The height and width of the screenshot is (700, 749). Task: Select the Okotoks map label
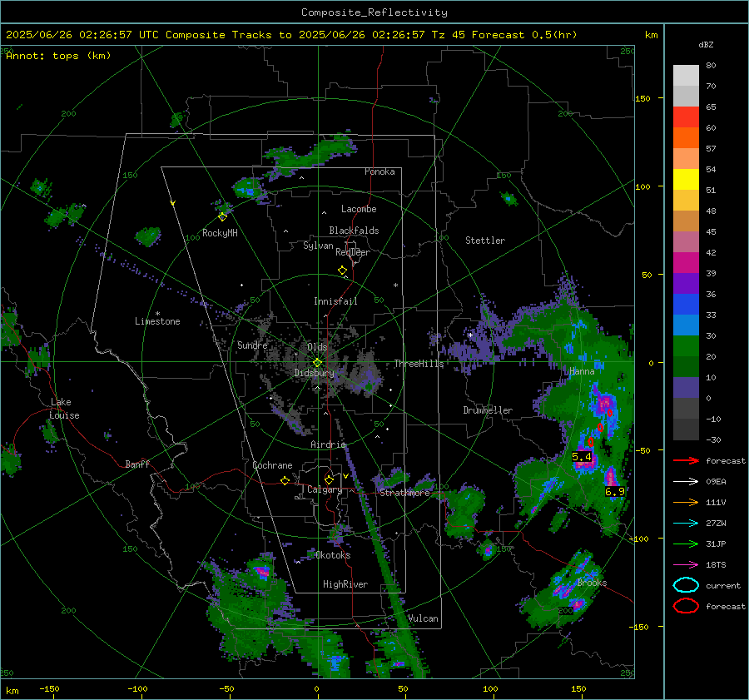[x=333, y=555]
